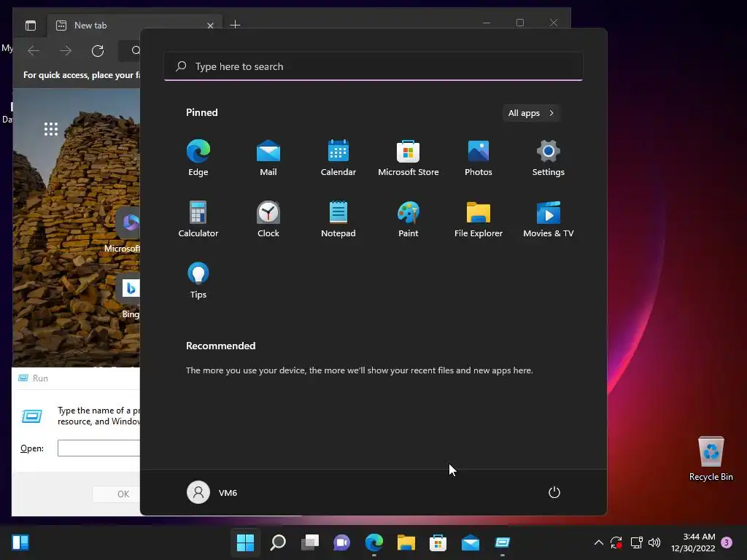Open volume control in system tray

click(x=654, y=542)
